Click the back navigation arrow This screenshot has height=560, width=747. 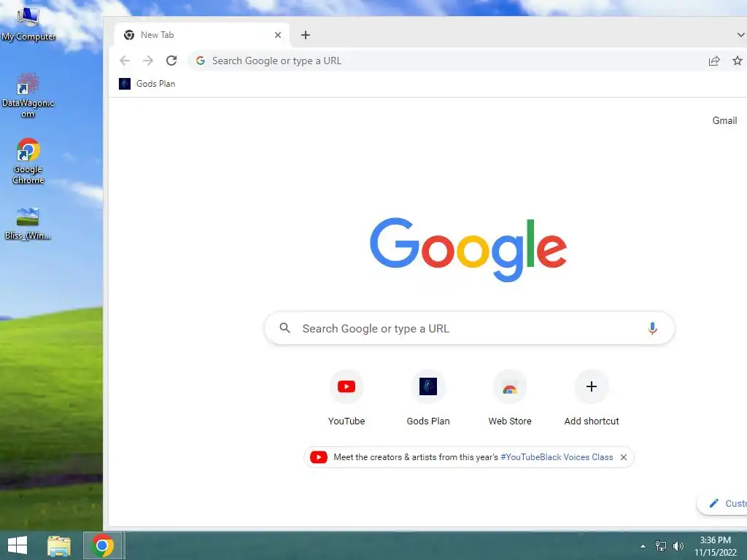(125, 61)
